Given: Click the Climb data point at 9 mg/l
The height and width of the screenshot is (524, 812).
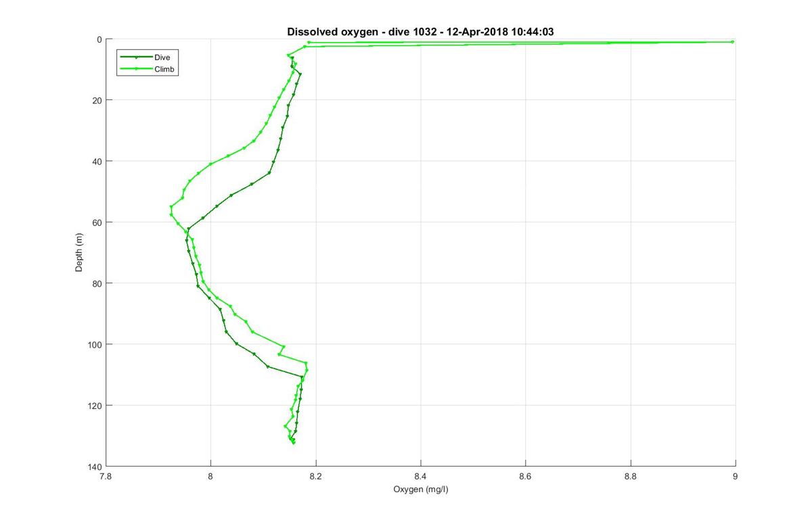Looking at the screenshot, I should coord(733,42).
